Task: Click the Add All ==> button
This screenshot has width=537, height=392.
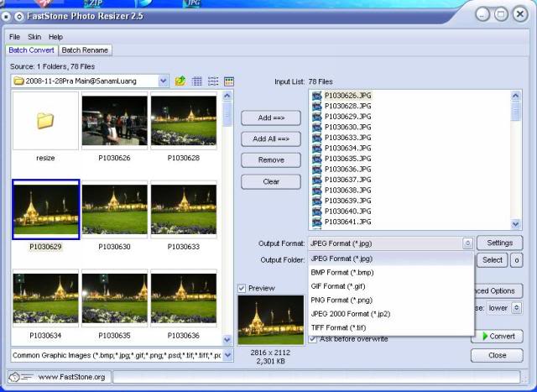Action: [x=271, y=139]
